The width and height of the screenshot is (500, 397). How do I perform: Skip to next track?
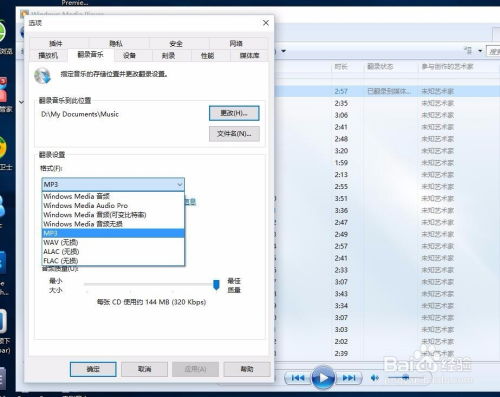(348, 378)
